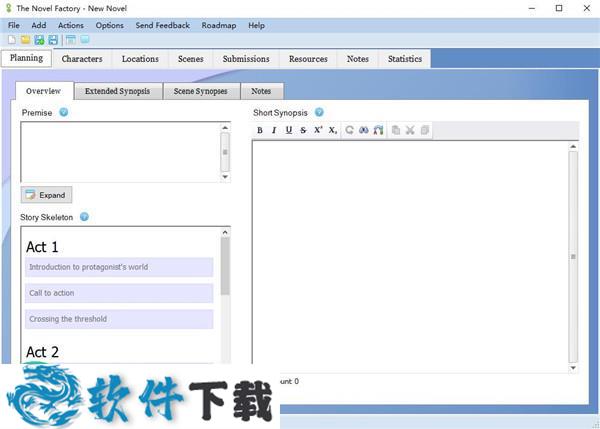
Task: Switch to the Locations tab
Action: 140,59
